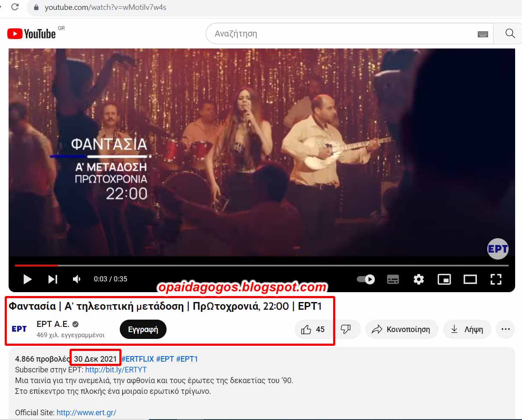Open the ΕΡΤ Α.Ε. channel name link
Image resolution: width=522 pixels, height=420 pixels.
point(53,324)
